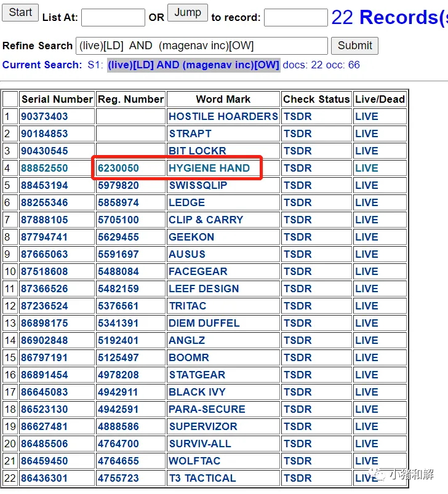This screenshot has width=448, height=494.
Task: Open the SURVIV-ALL word mark
Action: click(x=200, y=444)
